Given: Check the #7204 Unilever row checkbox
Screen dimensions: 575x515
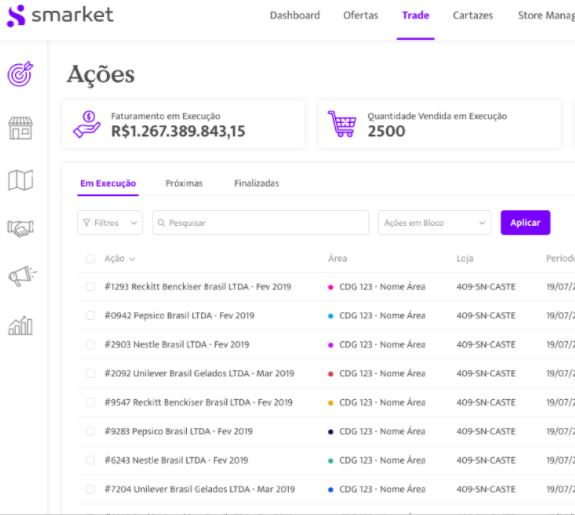Looking at the screenshot, I should 90,489.
